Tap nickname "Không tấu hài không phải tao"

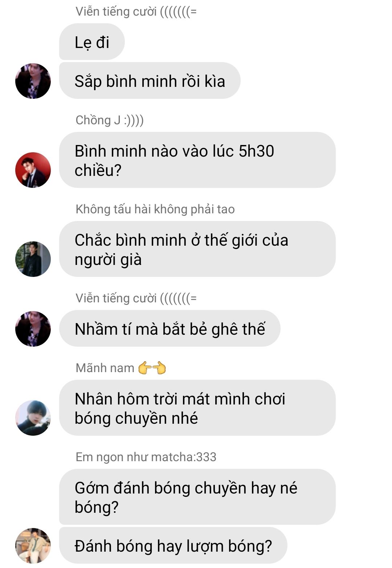(155, 209)
